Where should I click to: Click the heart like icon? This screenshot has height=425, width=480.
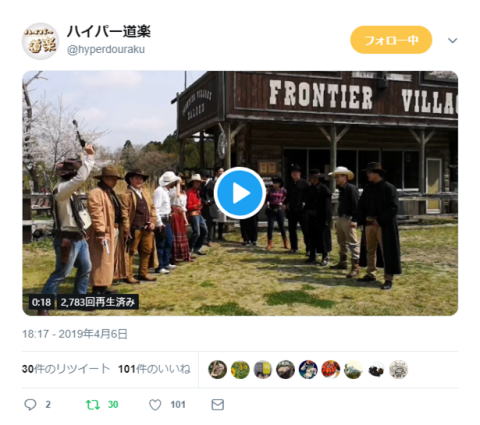tap(155, 405)
